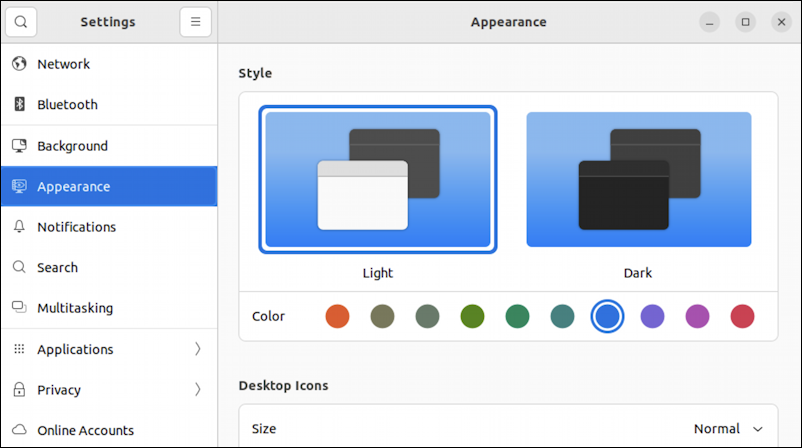Screen dimensions: 802x448
Task: Click the Appearance sidebar icon
Action: [19, 186]
